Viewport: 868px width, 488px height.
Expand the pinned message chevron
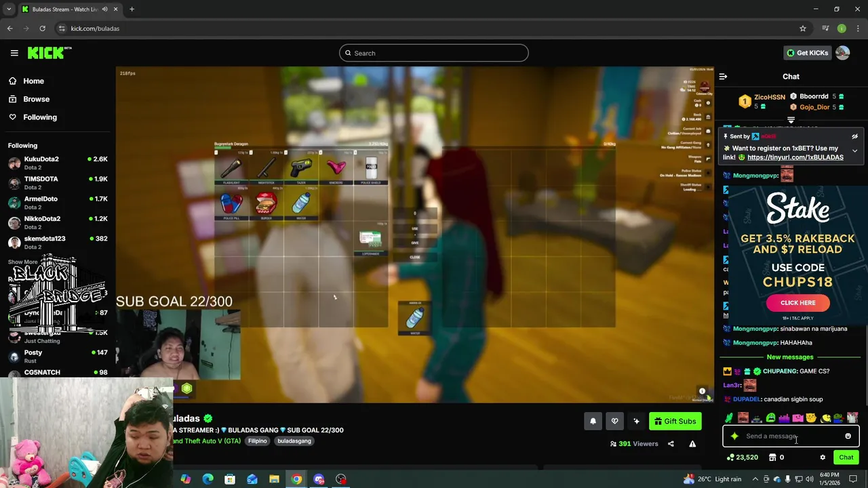pyautogui.click(x=854, y=150)
